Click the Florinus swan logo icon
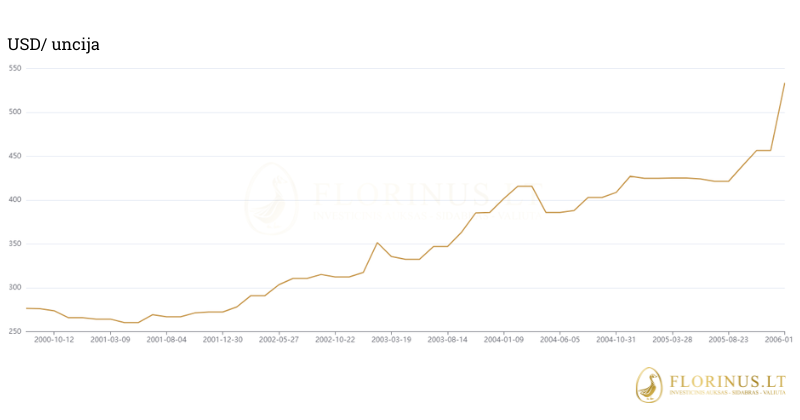 point(650,385)
